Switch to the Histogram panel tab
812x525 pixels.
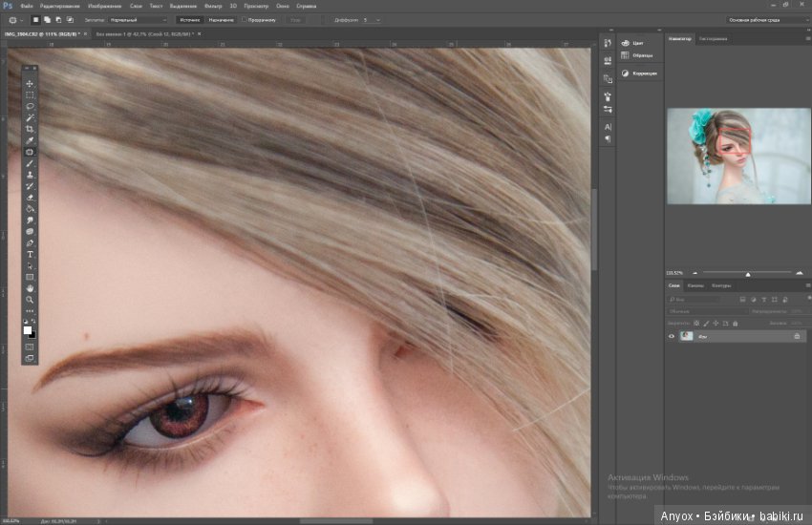[713, 39]
